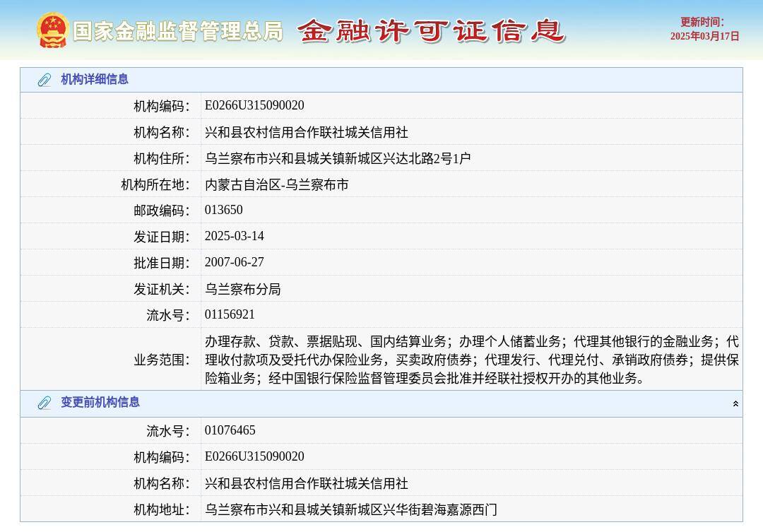Click the 机构所在地 row label
The image size is (763, 532).
tap(155, 185)
